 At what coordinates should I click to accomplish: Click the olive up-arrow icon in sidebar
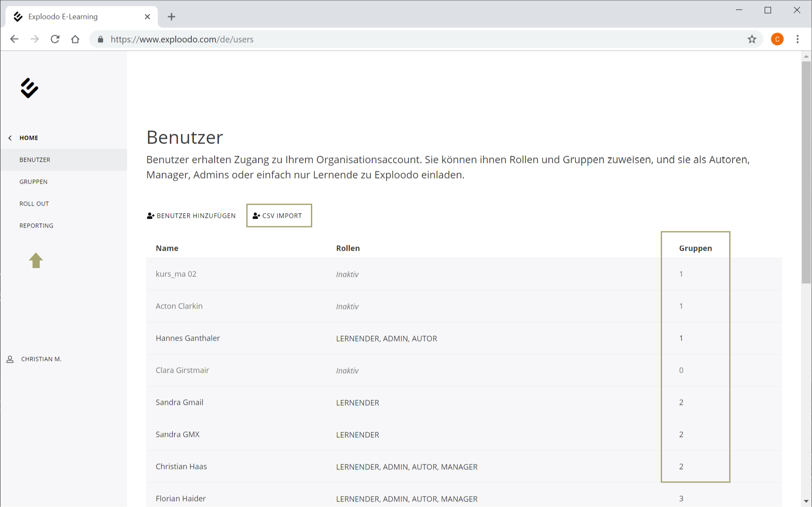tap(36, 260)
